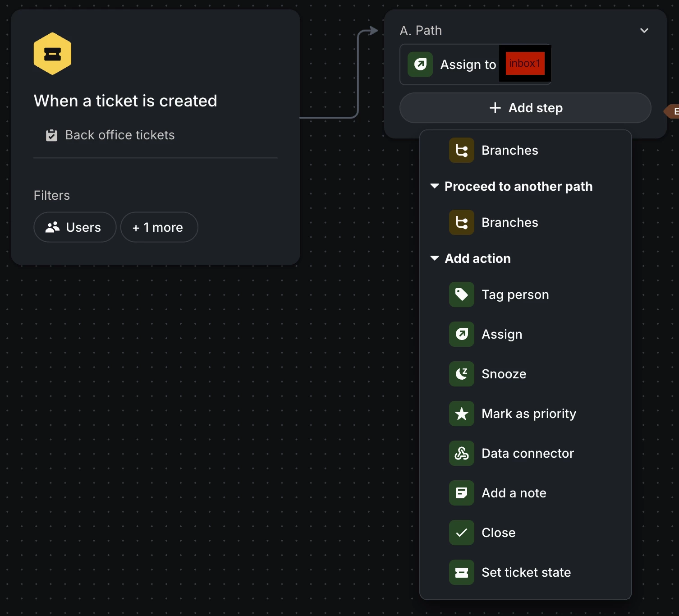Collapse the A. Path chevron
Screen dimensions: 679x616
point(644,31)
